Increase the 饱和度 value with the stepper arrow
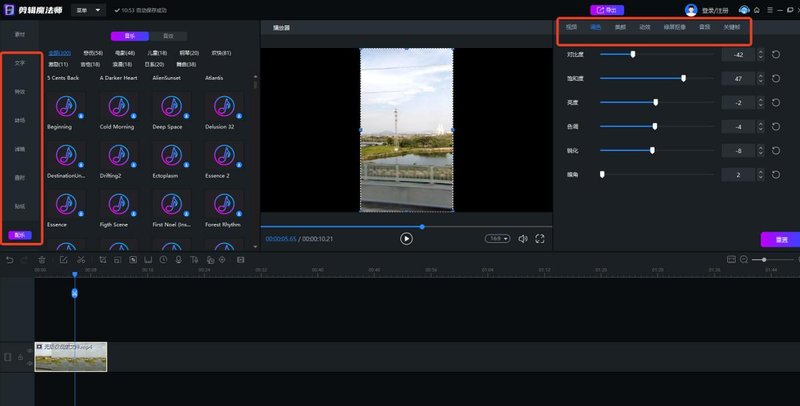The image size is (800, 406). 761,75
